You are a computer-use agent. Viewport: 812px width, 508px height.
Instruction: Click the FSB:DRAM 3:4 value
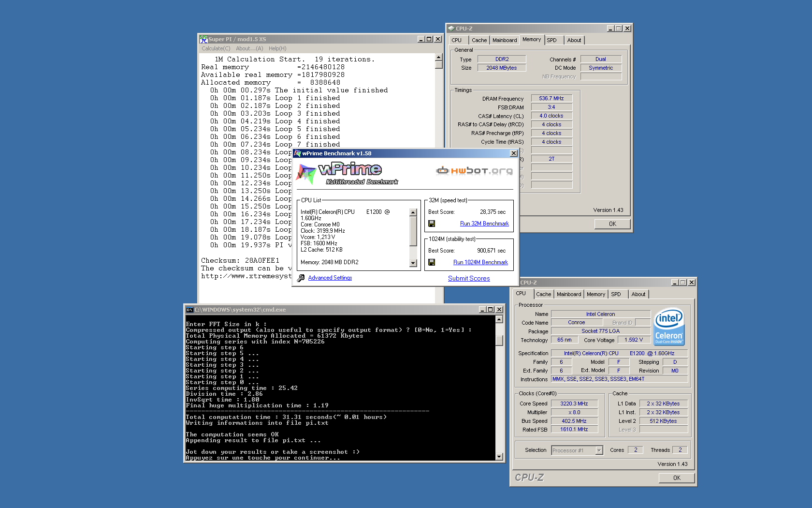(551, 107)
